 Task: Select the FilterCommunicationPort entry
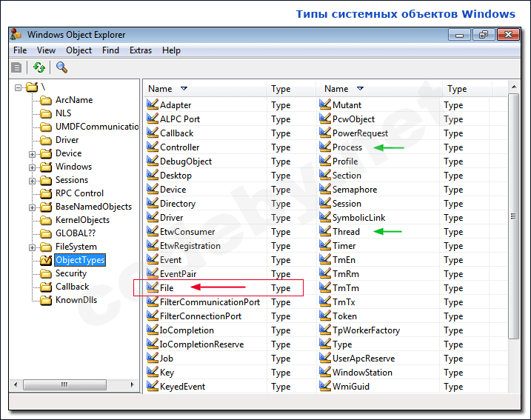tap(210, 302)
